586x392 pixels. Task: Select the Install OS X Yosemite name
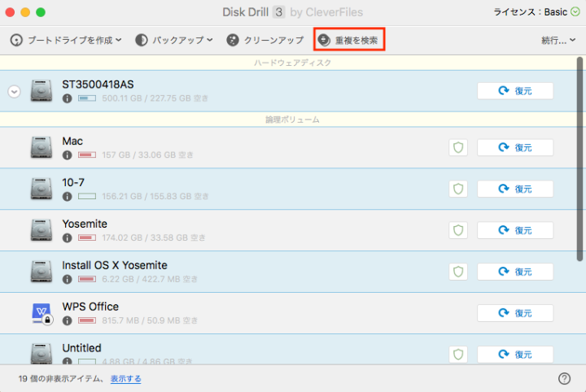115,265
